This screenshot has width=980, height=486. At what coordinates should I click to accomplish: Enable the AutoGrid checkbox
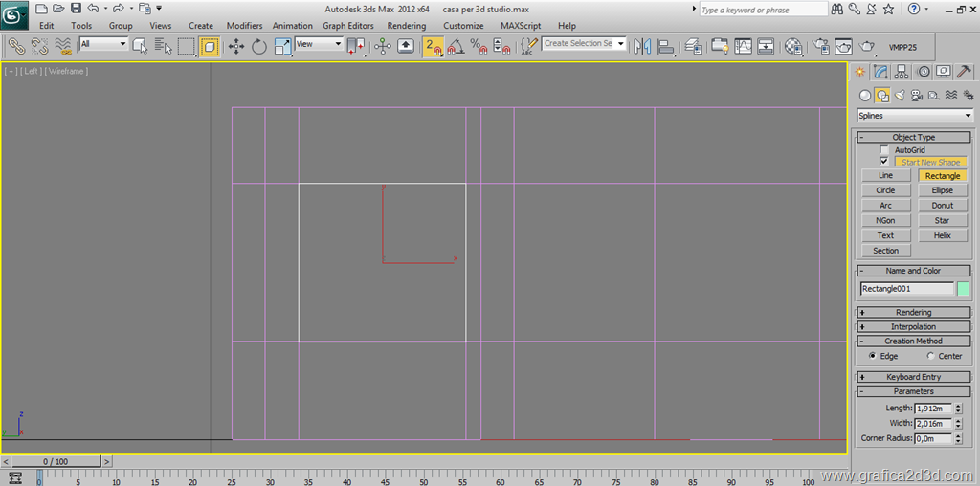[x=884, y=150]
